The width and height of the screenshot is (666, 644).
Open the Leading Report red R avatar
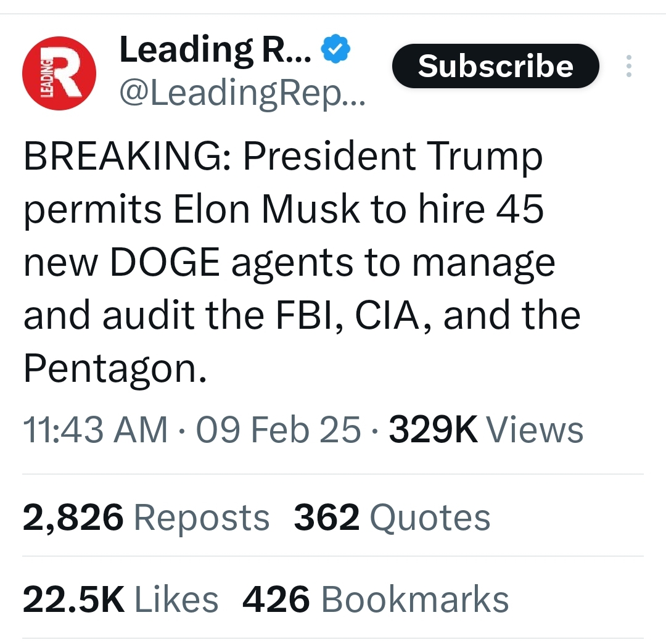click(x=59, y=73)
